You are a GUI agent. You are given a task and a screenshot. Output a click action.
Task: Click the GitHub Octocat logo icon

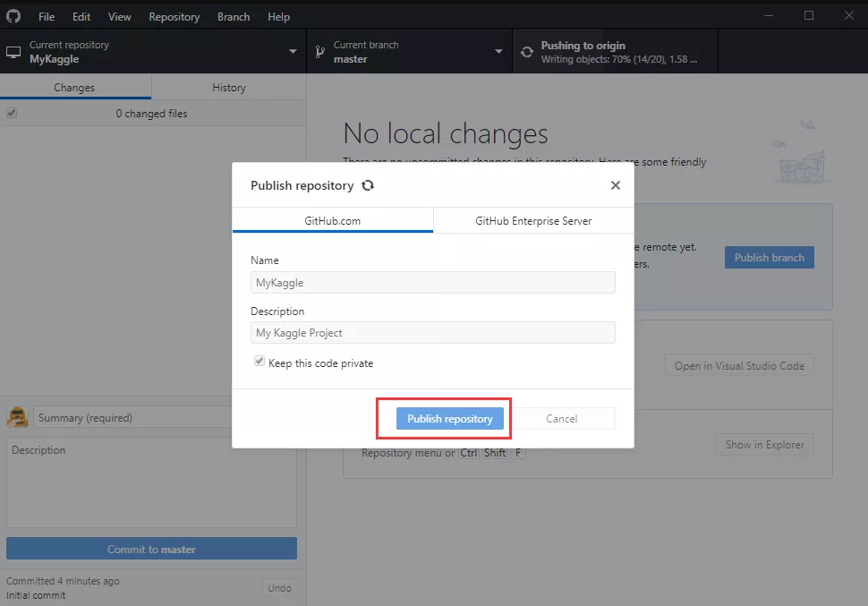[x=13, y=16]
